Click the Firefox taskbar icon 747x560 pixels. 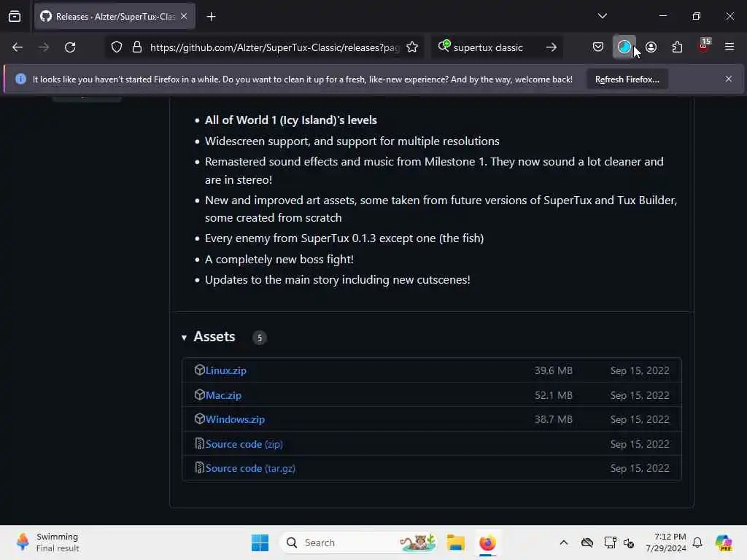coord(487,542)
